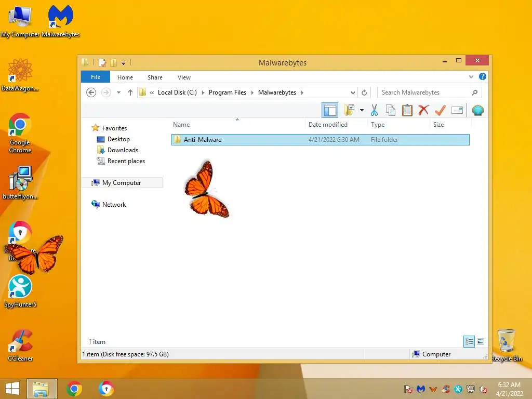Select Favorites in navigation pane
The width and height of the screenshot is (532, 399).
tap(114, 128)
